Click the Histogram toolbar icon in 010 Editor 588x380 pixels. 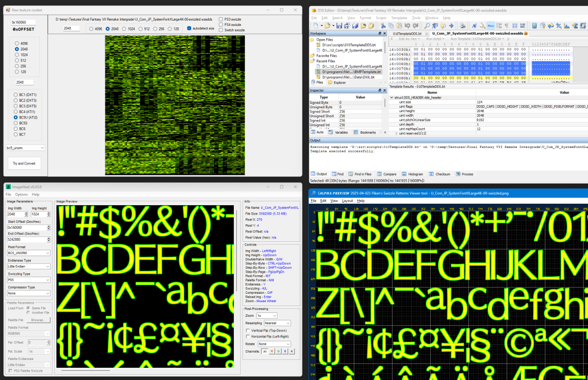point(566,25)
